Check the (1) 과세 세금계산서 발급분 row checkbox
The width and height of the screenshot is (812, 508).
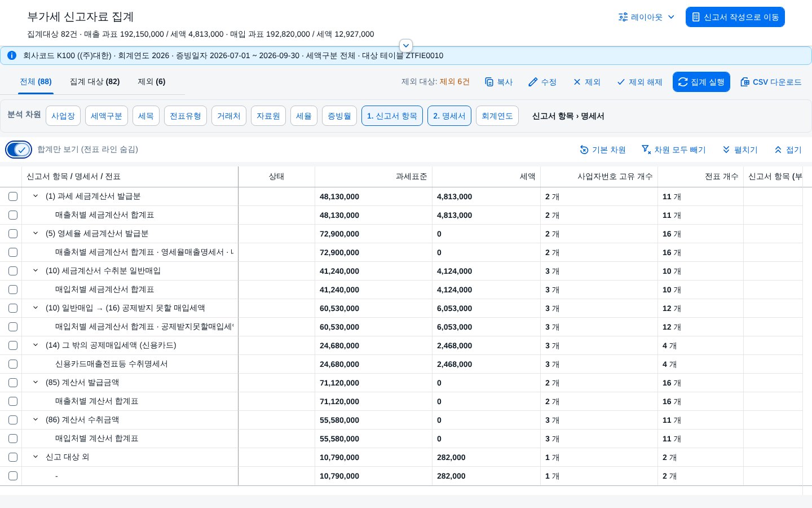click(13, 196)
